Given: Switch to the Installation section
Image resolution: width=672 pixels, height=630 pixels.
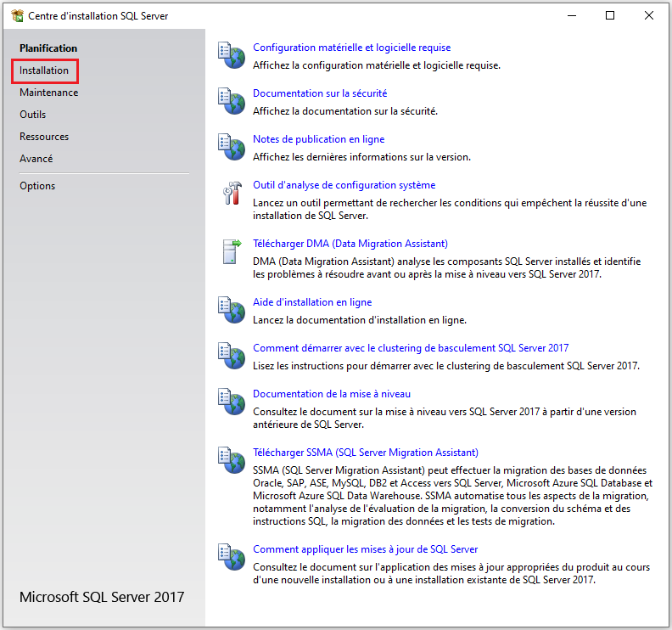Looking at the screenshot, I should point(44,70).
